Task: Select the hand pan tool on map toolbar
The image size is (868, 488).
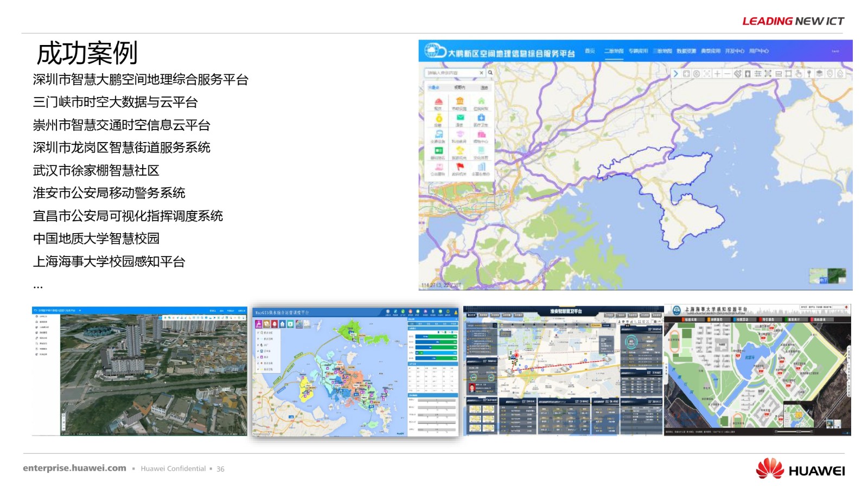Action: [x=799, y=74]
